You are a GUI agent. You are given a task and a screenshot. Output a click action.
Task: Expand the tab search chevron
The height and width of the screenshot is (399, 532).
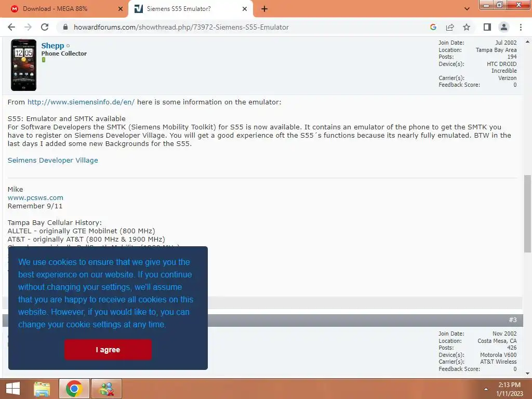point(467,9)
